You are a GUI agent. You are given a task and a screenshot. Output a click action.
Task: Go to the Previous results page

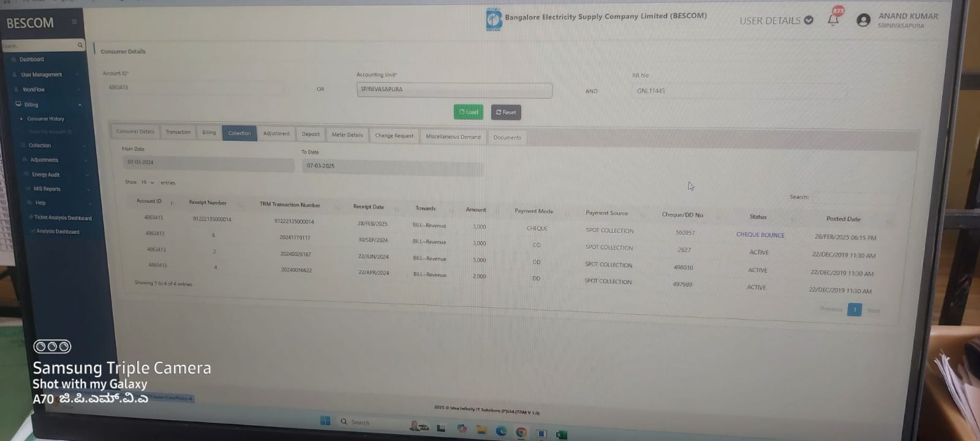click(x=831, y=309)
